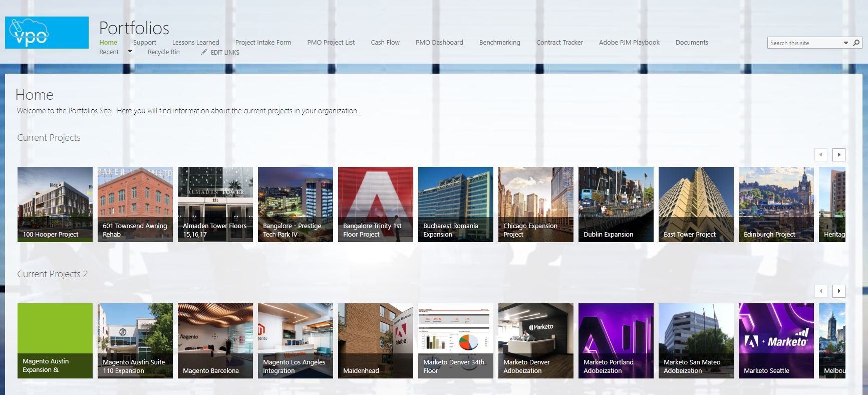The width and height of the screenshot is (868, 395).
Task: Go to the Home navigation link
Action: click(x=108, y=43)
